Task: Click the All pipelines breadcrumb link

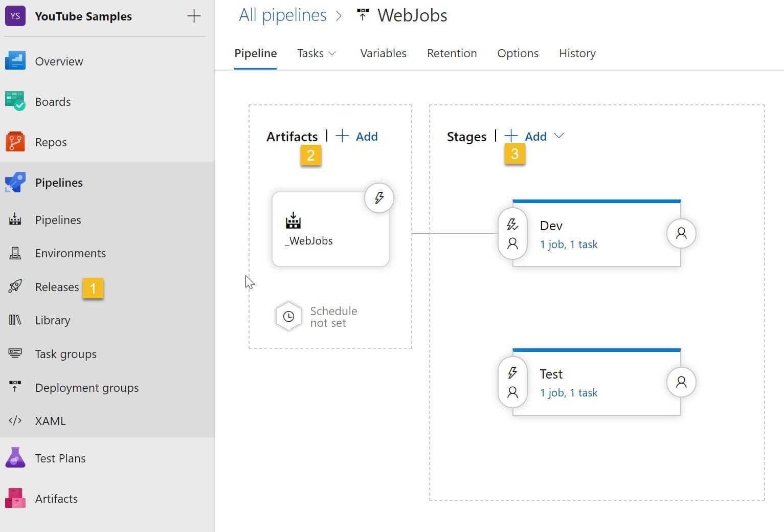Action: pyautogui.click(x=282, y=15)
